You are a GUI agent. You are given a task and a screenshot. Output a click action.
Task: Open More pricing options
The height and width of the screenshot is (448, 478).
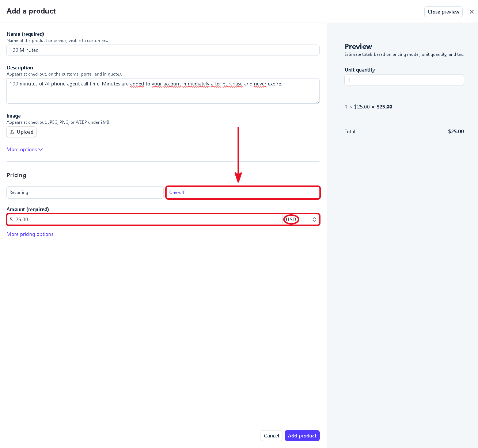[x=30, y=234]
